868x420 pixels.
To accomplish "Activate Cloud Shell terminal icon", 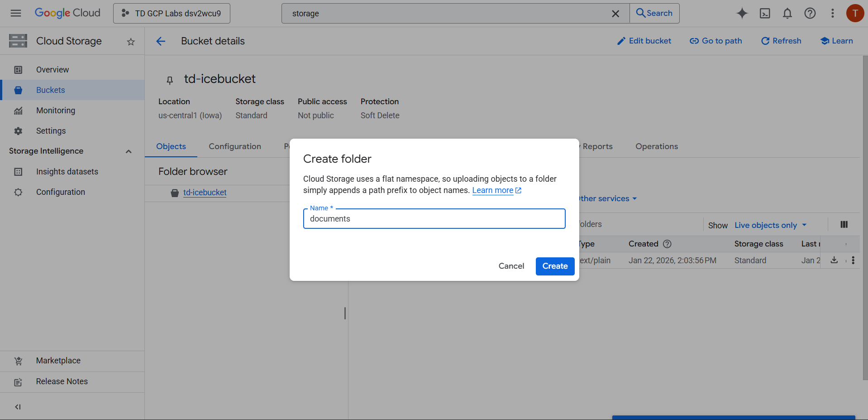I will coord(764,13).
